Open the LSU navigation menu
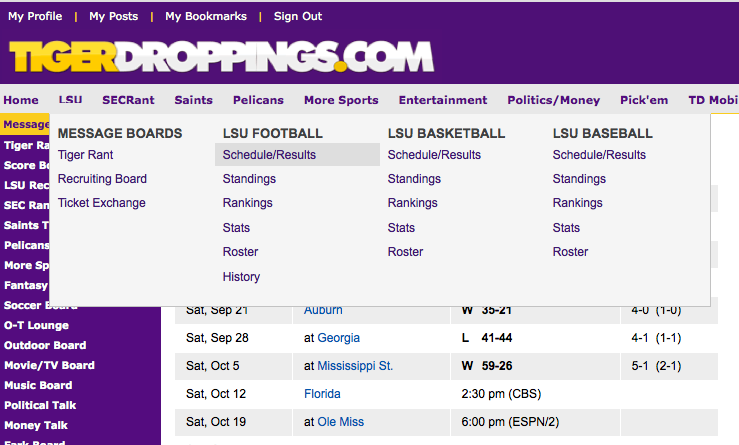 click(70, 100)
